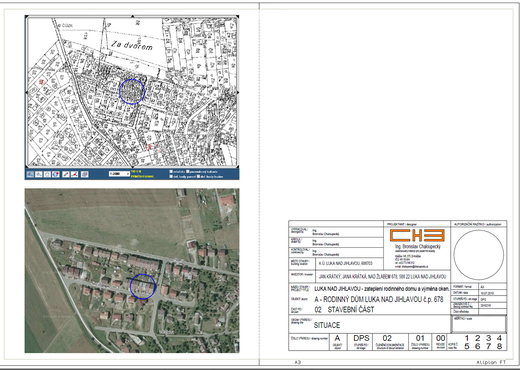
Task: Click the second icon in the map toolbar
Action: [39, 174]
